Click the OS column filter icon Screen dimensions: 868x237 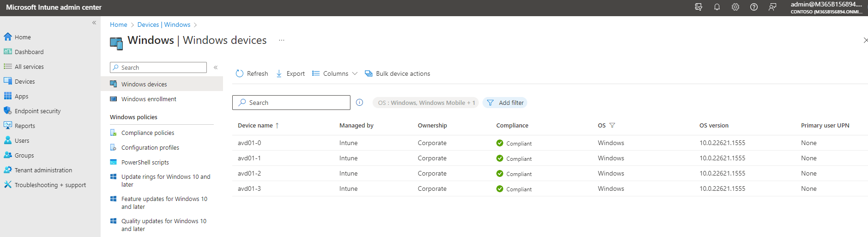tap(612, 125)
